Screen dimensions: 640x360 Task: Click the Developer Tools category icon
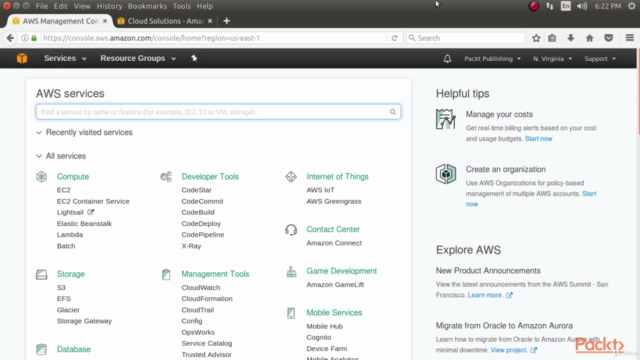pyautogui.click(x=166, y=177)
